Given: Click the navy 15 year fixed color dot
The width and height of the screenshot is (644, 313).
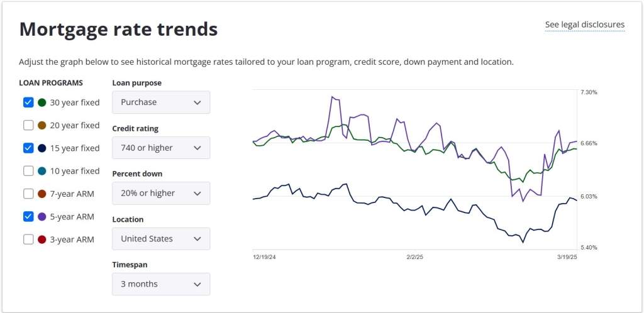Looking at the screenshot, I should point(42,148).
